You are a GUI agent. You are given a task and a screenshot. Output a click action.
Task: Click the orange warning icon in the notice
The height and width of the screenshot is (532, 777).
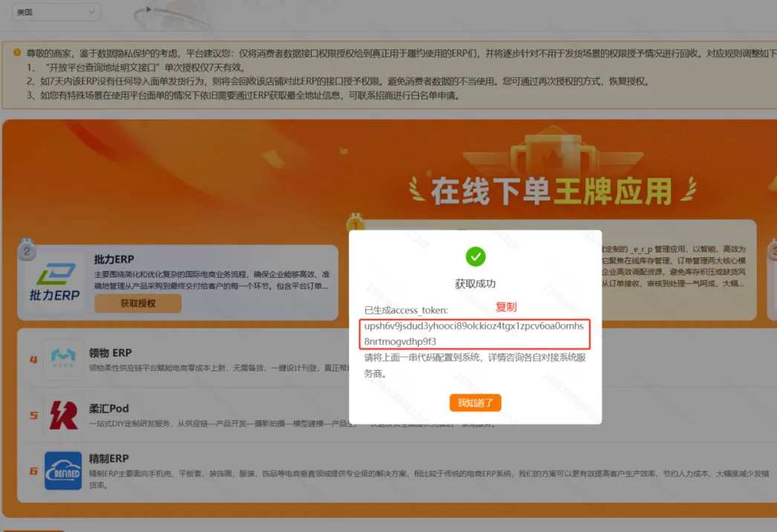click(17, 52)
